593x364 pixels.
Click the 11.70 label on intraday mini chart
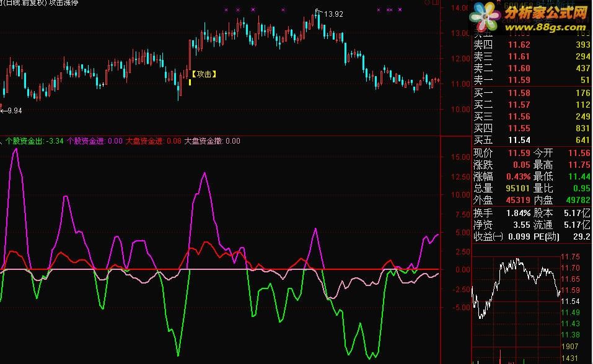[570, 267]
